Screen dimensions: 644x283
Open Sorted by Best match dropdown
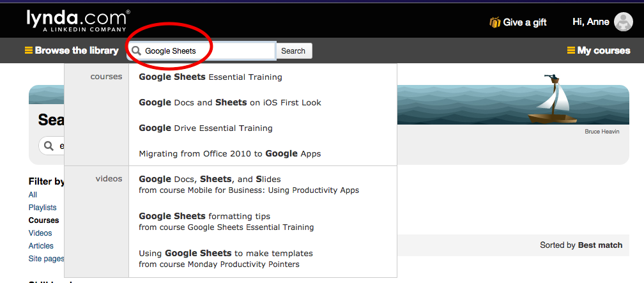581,245
